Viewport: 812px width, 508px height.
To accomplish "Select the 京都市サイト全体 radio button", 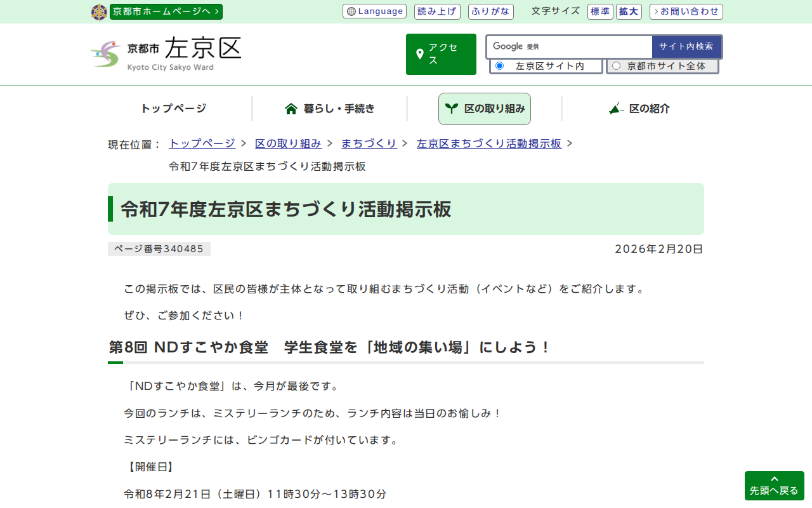I will (x=616, y=65).
